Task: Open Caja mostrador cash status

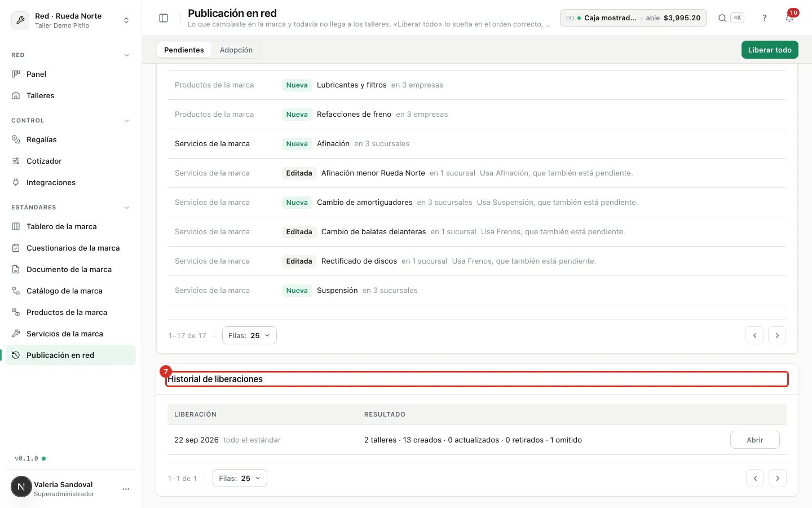Action: tap(633, 18)
